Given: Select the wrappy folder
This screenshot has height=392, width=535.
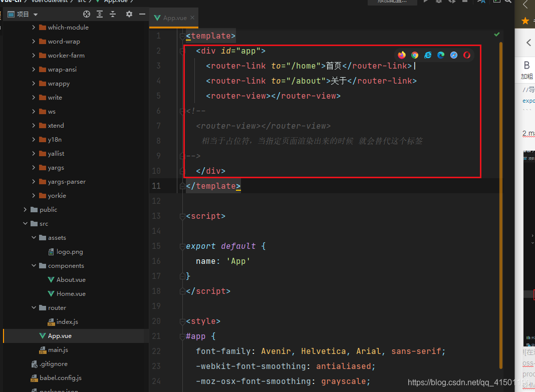Looking at the screenshot, I should 59,84.
